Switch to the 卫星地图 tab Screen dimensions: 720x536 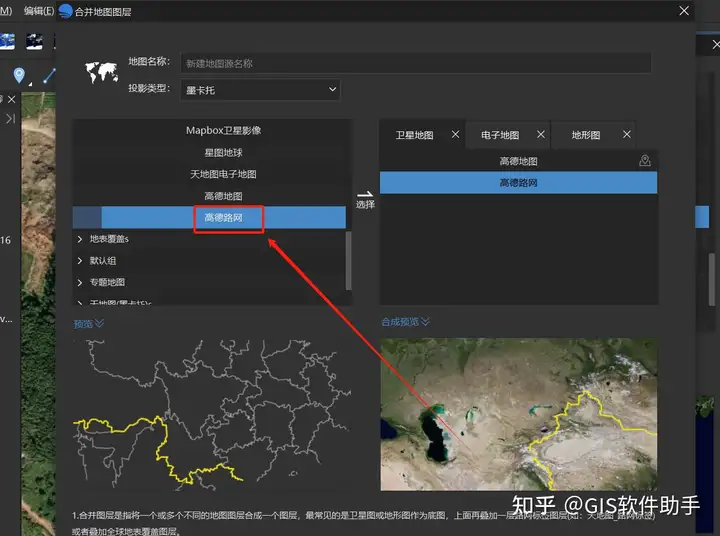[x=414, y=135]
